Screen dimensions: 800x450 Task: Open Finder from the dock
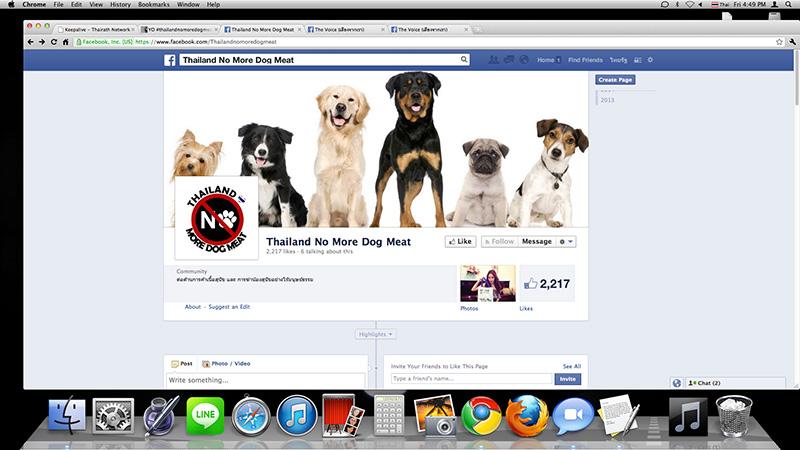[x=67, y=416]
